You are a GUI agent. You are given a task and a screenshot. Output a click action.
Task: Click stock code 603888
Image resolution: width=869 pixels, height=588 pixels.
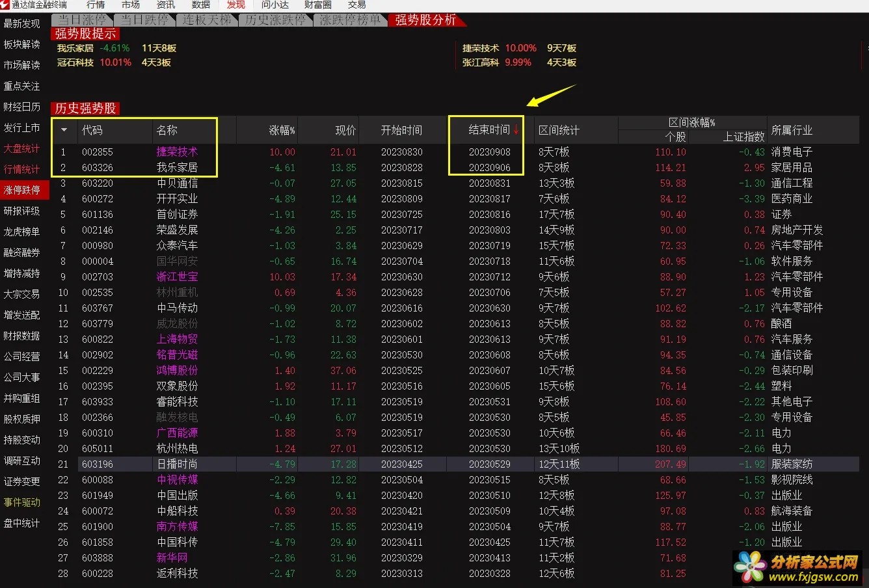tap(98, 557)
